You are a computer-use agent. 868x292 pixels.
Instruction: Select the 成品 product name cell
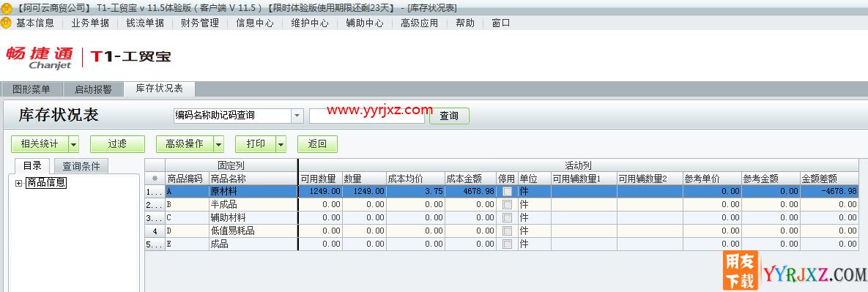pyautogui.click(x=253, y=244)
